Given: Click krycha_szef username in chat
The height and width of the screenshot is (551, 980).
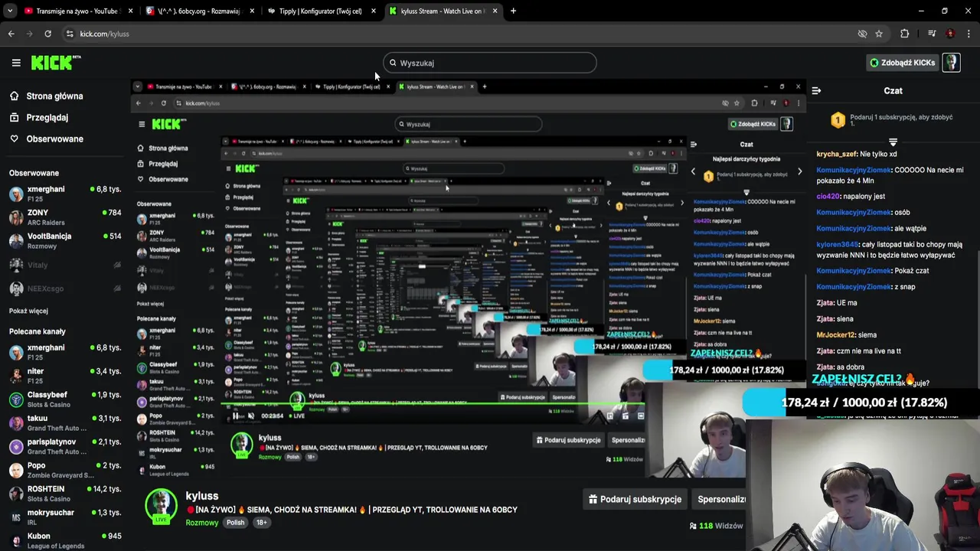Looking at the screenshot, I should (837, 154).
